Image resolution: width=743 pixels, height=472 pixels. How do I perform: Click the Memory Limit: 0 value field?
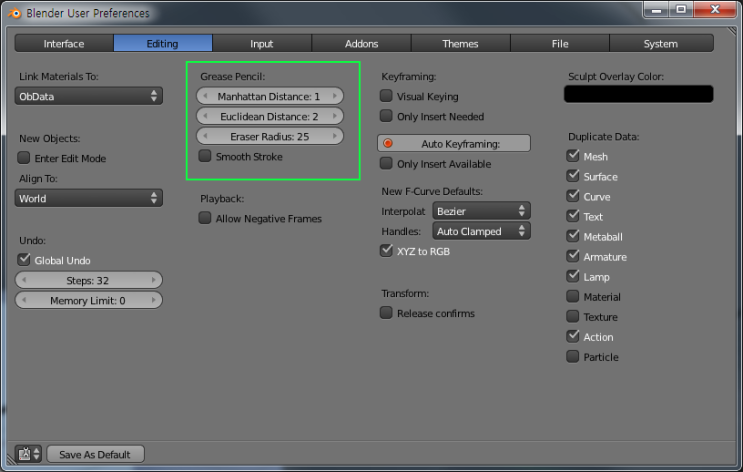(89, 300)
